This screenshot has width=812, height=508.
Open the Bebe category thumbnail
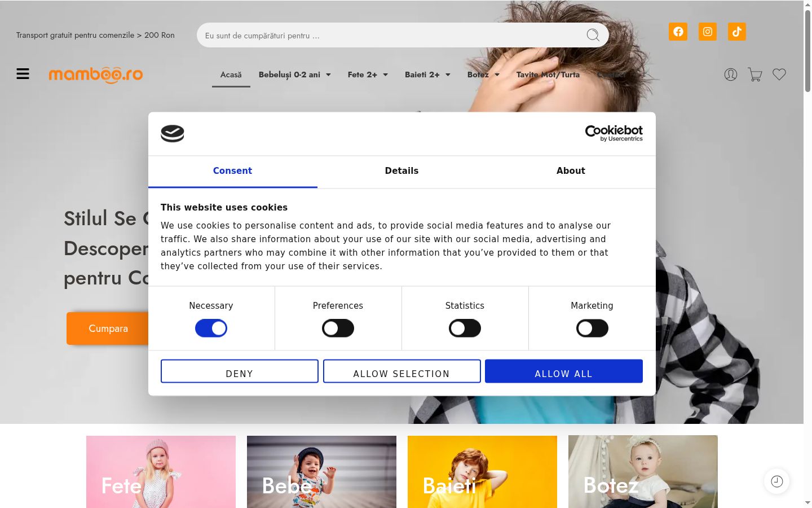[321, 471]
